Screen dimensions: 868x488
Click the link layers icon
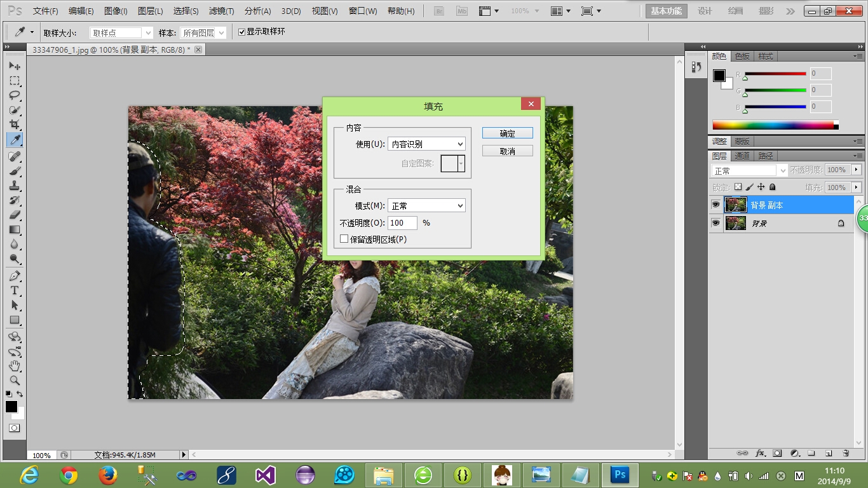[742, 453]
